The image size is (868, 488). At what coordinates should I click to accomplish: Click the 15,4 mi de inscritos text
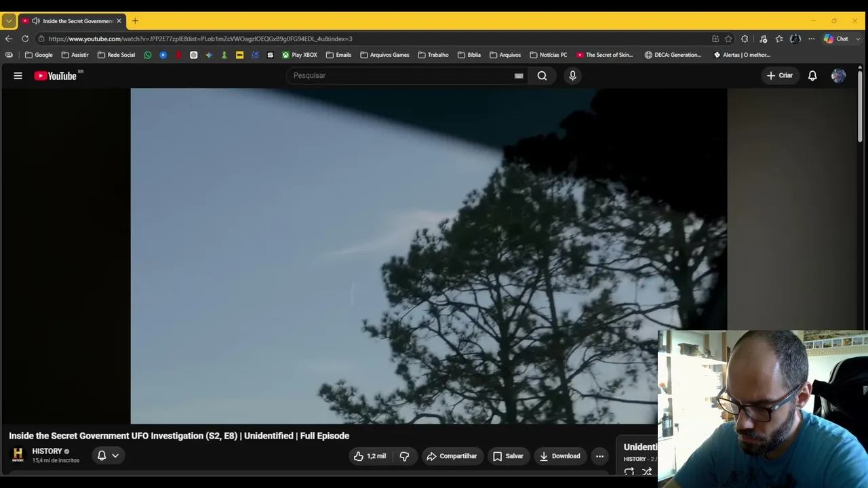coord(56,461)
